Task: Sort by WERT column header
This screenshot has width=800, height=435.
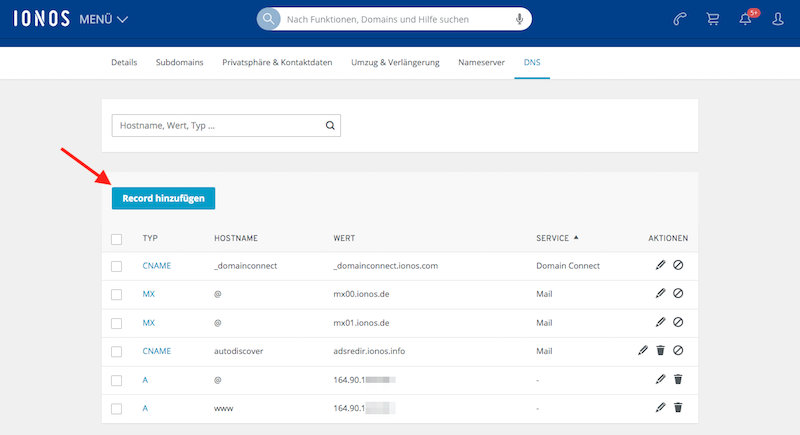Action: [x=344, y=238]
